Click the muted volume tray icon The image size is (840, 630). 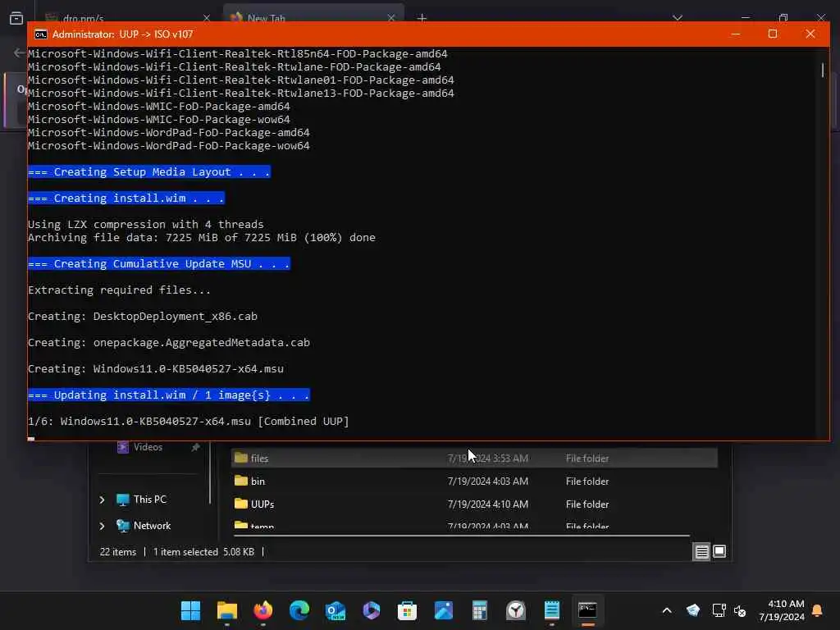coord(740,610)
